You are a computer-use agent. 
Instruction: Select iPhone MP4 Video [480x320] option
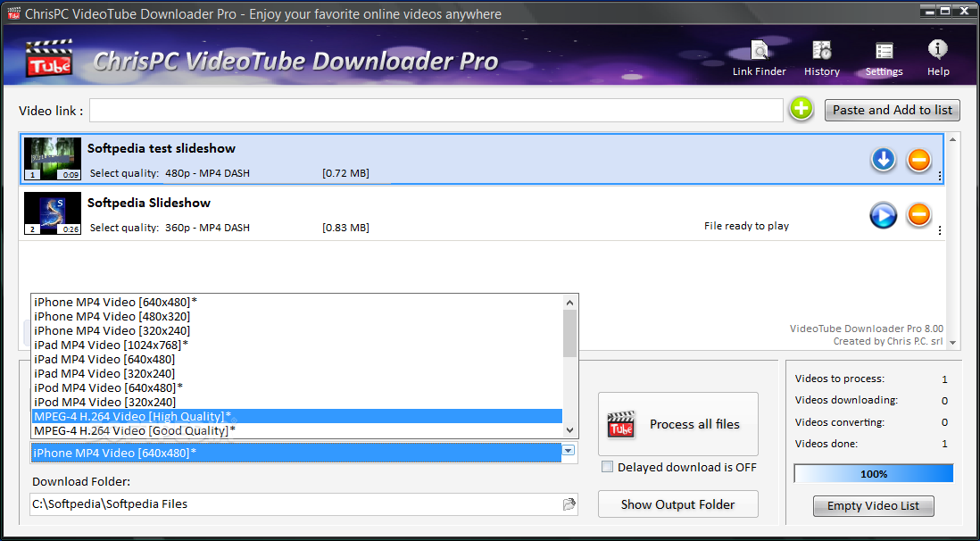pyautogui.click(x=297, y=316)
